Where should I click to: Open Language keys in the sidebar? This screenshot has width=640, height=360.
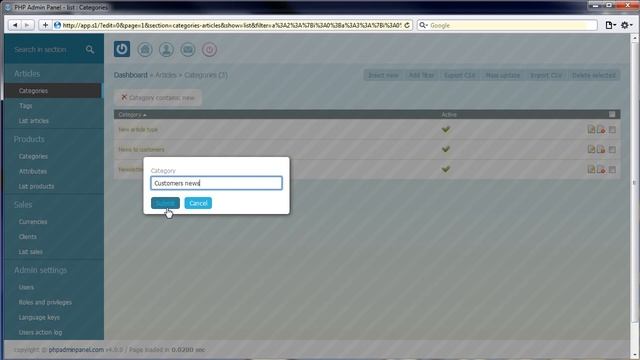tap(39, 317)
